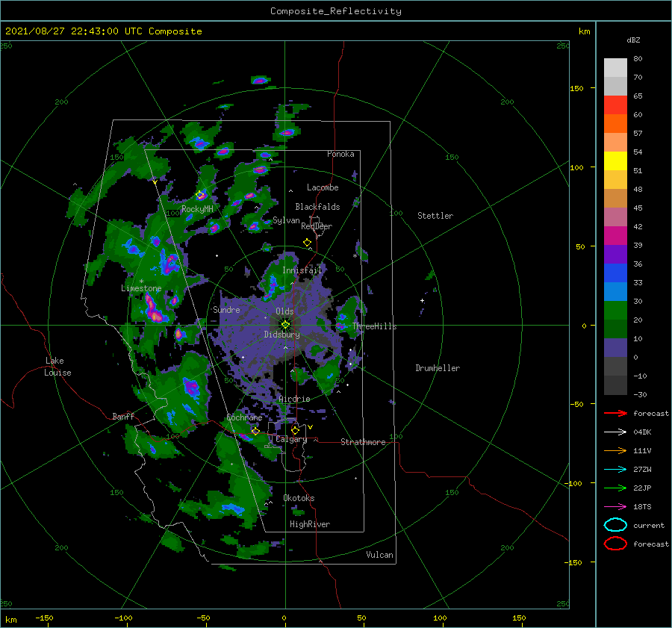This screenshot has height=628, width=672.
Task: Click the red forecast arrow legend icon
Action: (x=615, y=413)
